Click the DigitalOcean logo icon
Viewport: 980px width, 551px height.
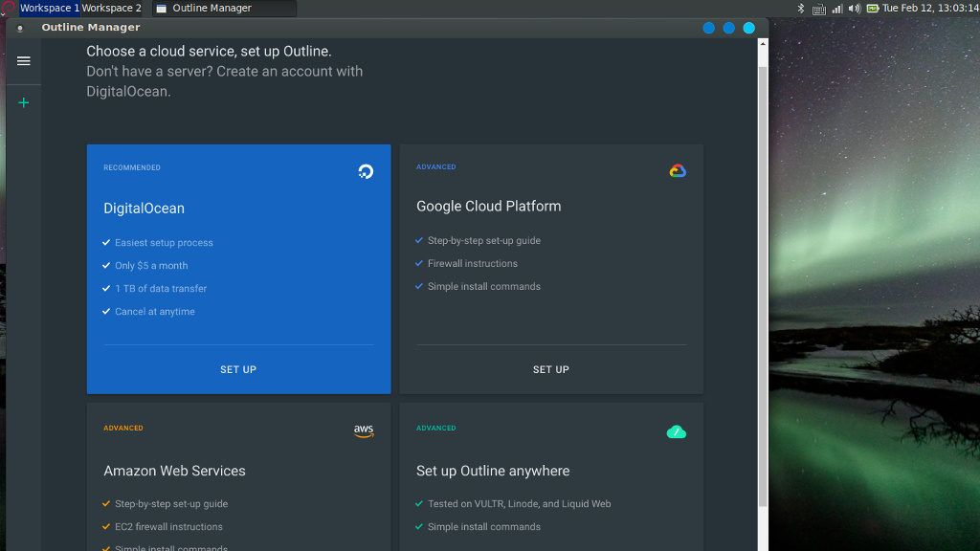click(366, 171)
